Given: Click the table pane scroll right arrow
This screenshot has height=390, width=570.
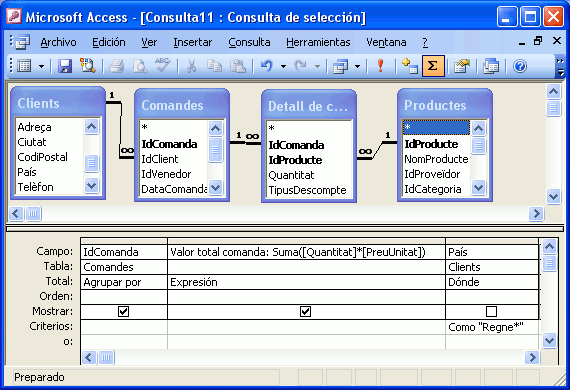Looking at the screenshot, I should tap(536, 213).
